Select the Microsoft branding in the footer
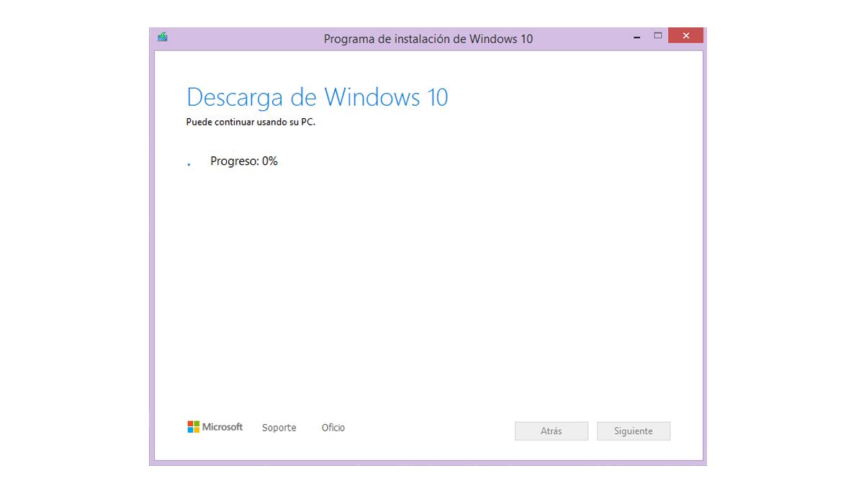Screen dimensions: 864x504 (x=215, y=426)
